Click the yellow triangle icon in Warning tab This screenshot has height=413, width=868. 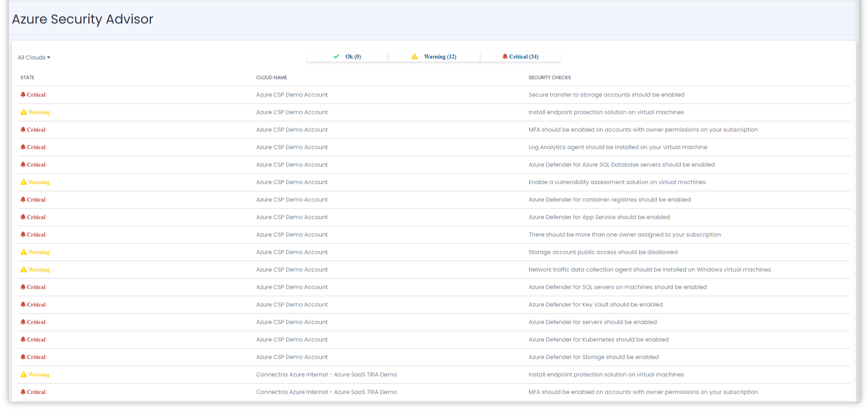(x=415, y=57)
